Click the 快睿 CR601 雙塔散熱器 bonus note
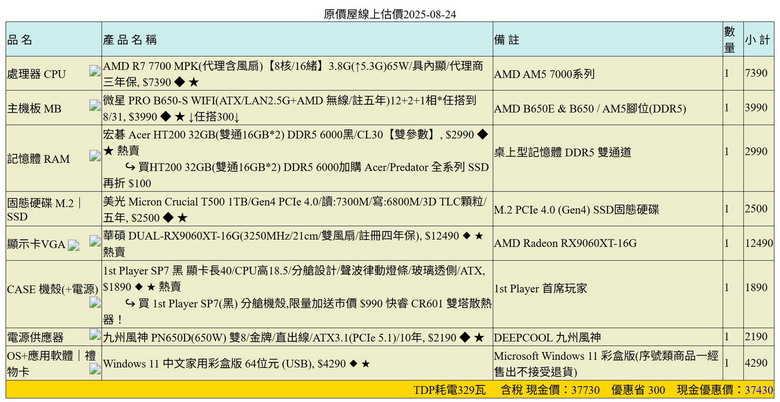780x402 pixels. click(297, 311)
